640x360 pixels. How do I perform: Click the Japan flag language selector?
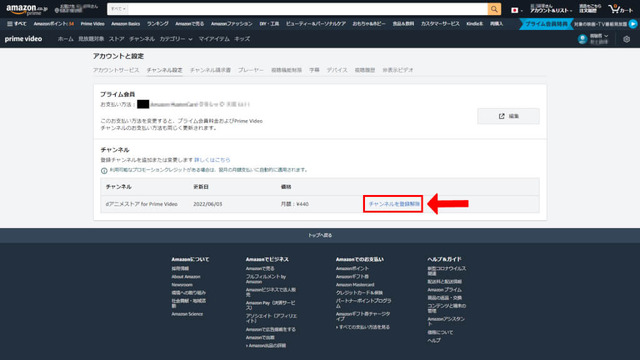coord(516,10)
